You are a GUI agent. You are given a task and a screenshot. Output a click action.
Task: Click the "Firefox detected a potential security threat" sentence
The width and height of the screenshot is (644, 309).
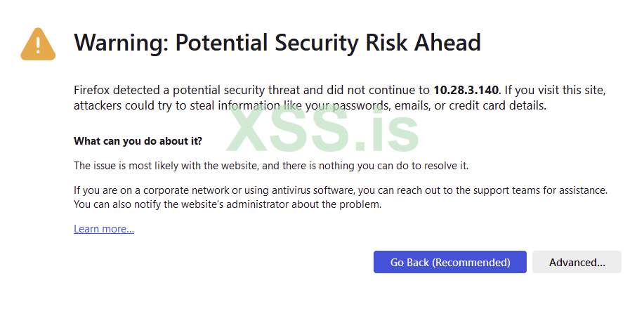(x=211, y=90)
